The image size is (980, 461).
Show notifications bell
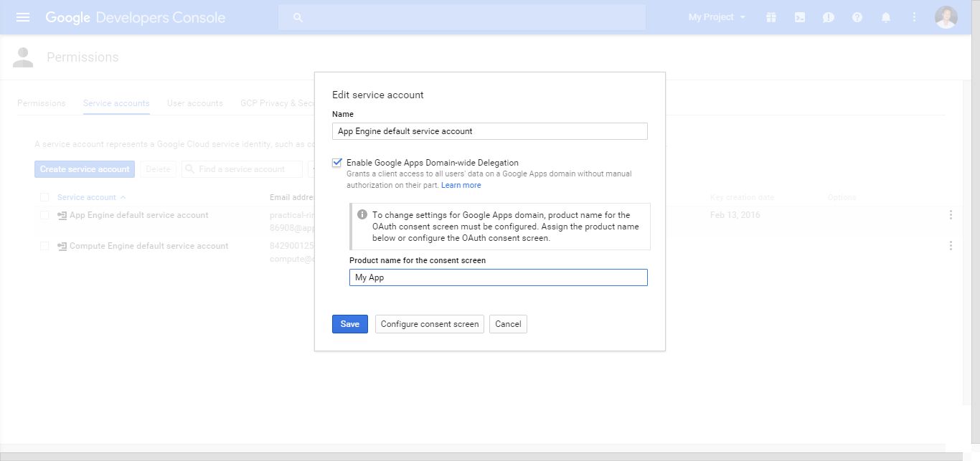886,17
